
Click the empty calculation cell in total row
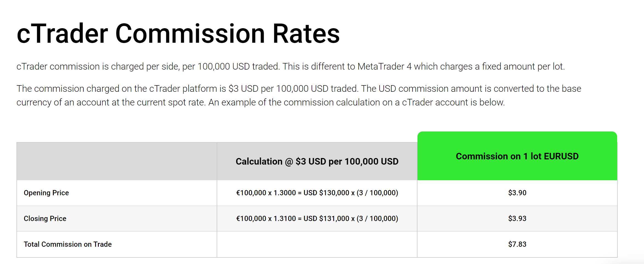[x=317, y=244]
